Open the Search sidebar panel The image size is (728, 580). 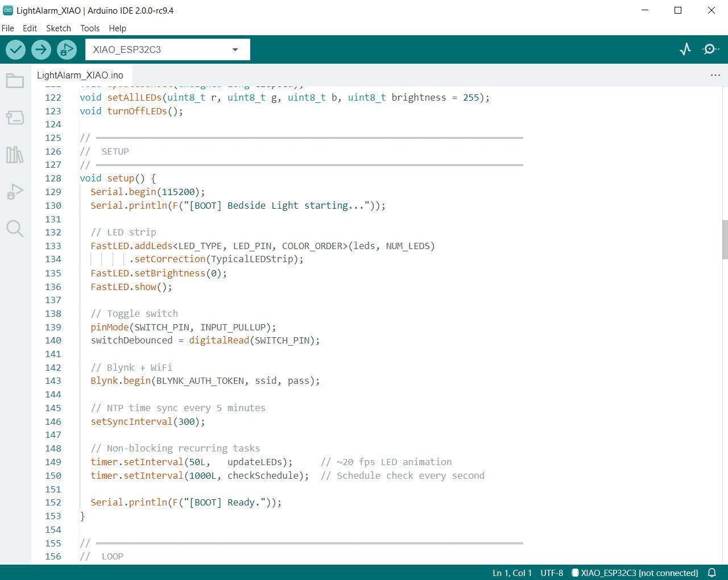coord(15,229)
